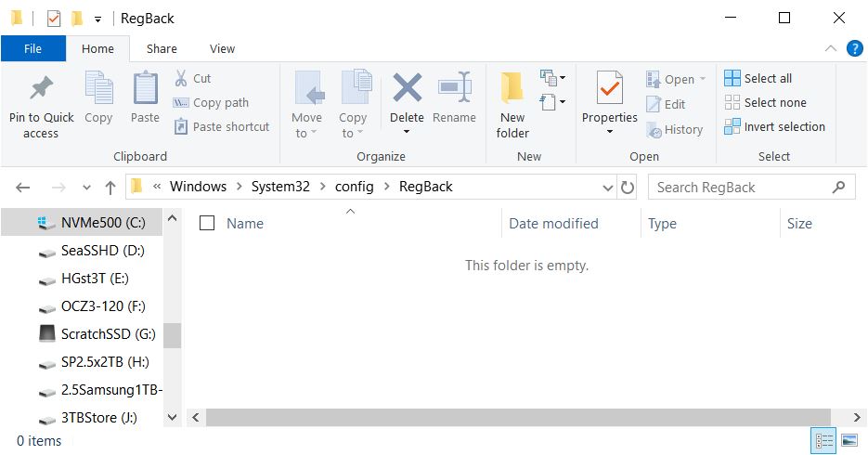Select the Home ribbon tab
The image size is (868, 455).
coord(98,48)
